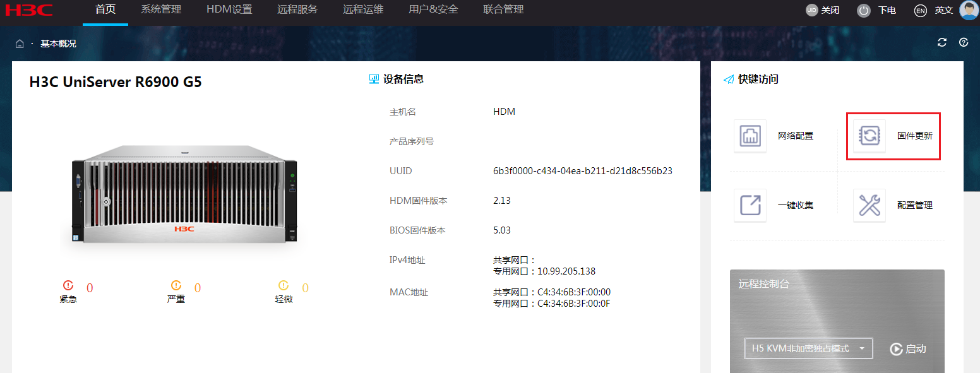Click the 严重 alarm count 0

(198, 288)
